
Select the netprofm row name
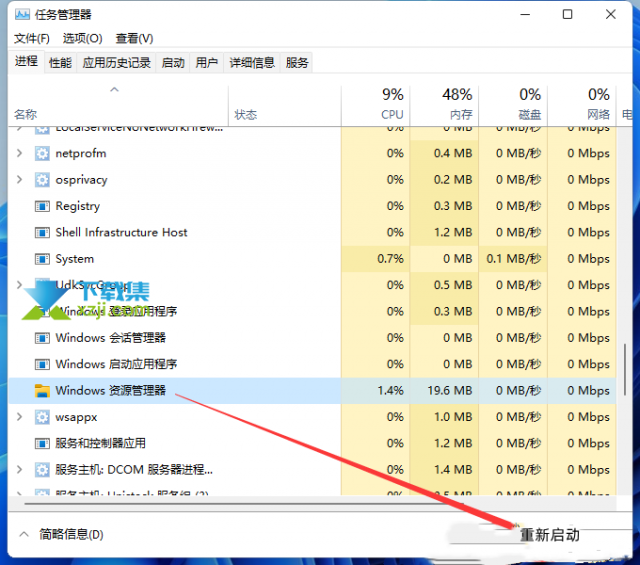[x=81, y=153]
